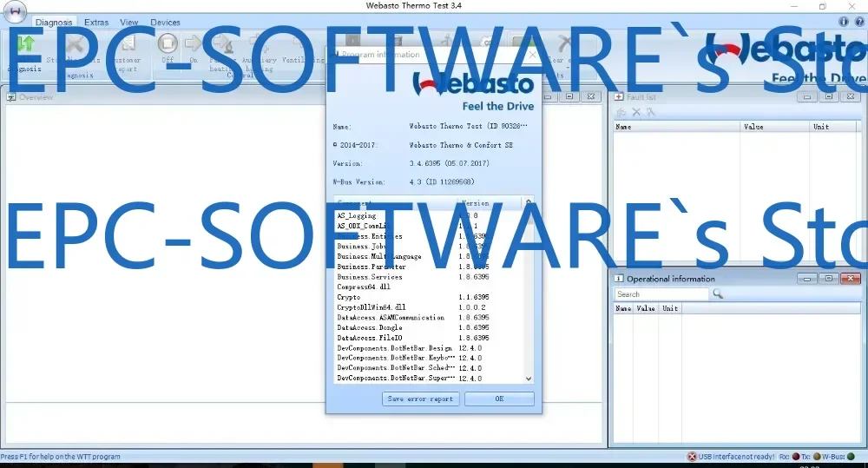Click the tools icon in Fault list toolbar
This screenshot has width=868, height=468.
point(651,112)
